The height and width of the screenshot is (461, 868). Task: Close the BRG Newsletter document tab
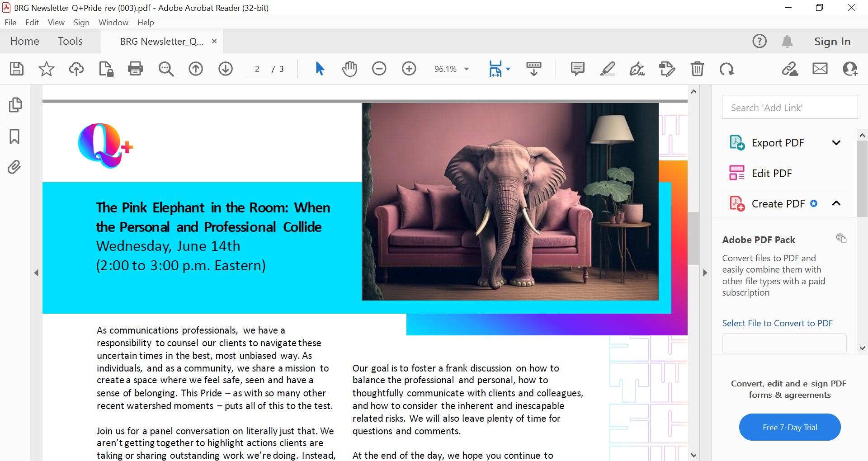pyautogui.click(x=214, y=41)
